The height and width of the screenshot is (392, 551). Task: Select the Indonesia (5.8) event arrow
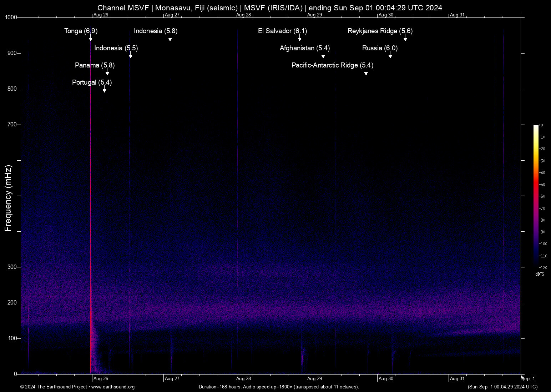[170, 39]
